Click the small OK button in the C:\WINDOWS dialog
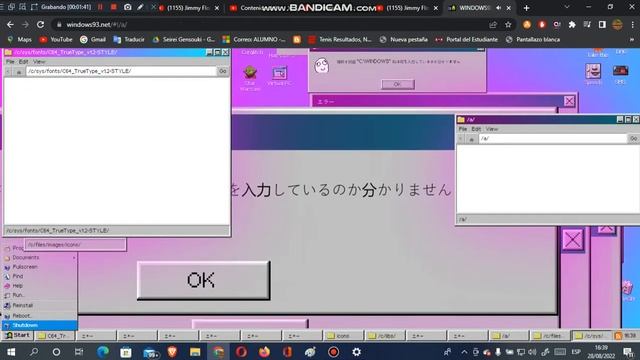Screen dimensions: 640x360 (398, 84)
